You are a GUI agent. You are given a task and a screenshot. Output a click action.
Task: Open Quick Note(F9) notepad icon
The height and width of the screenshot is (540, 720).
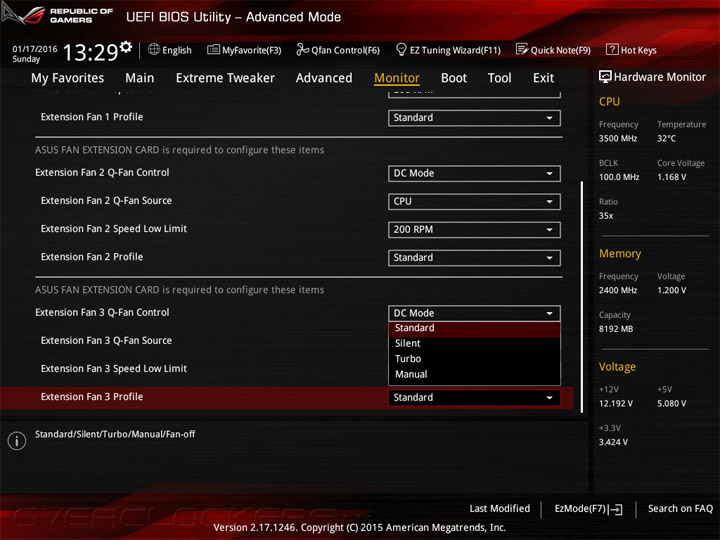[x=522, y=49]
